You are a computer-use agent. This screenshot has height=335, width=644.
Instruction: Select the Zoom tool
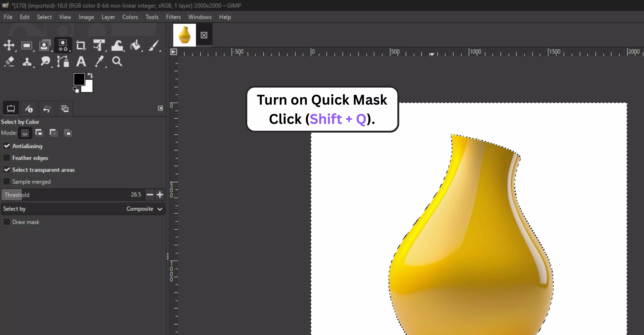[x=117, y=61]
